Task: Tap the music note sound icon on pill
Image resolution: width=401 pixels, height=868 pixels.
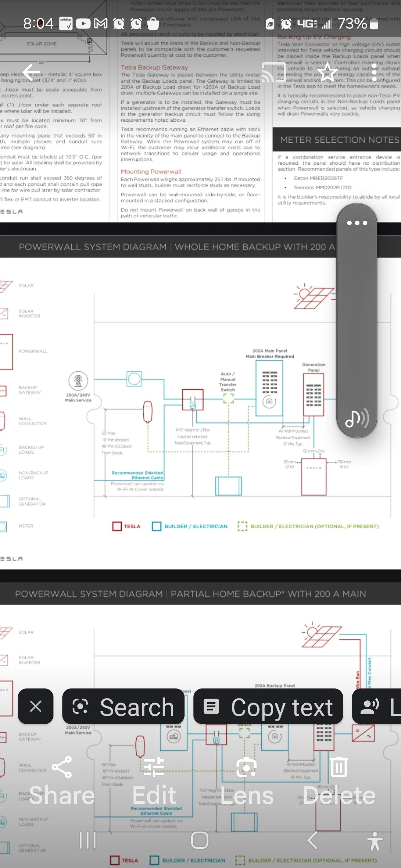Action: (x=357, y=418)
